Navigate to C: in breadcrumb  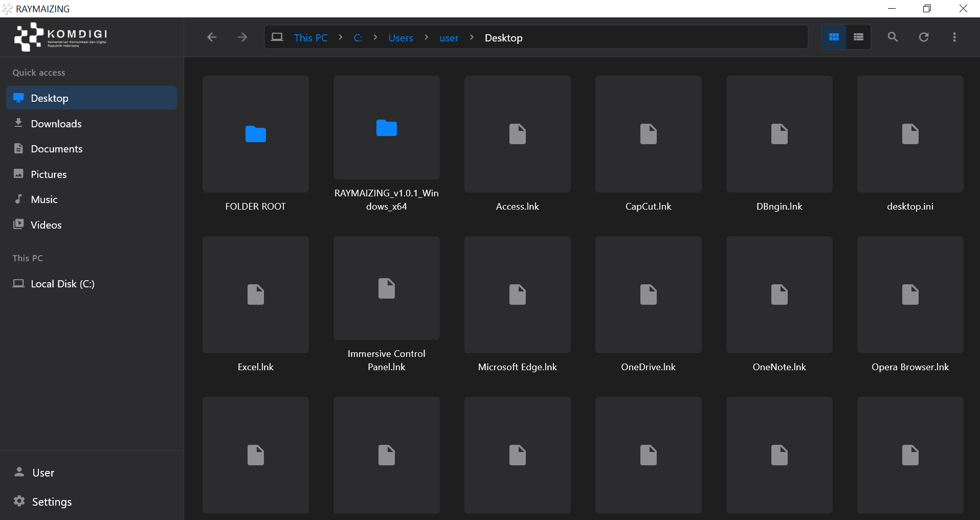(358, 38)
